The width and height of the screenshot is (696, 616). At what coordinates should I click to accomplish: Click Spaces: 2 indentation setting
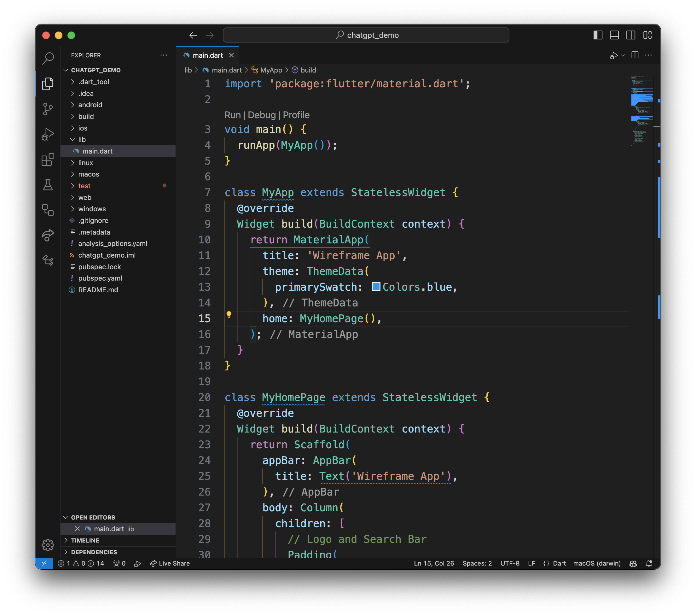[477, 564]
